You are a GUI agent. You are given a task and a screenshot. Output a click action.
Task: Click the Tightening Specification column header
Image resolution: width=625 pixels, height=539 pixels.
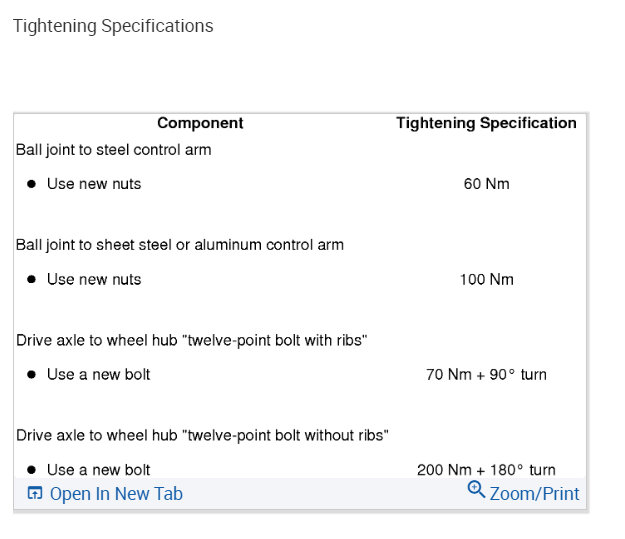tap(486, 123)
